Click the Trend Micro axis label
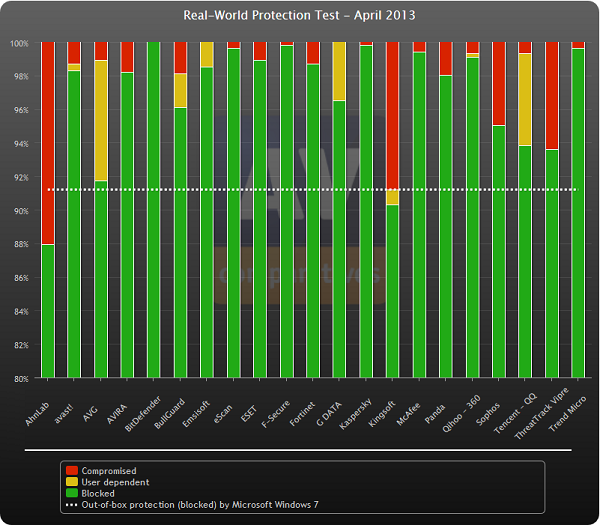The image size is (600, 525). click(567, 414)
